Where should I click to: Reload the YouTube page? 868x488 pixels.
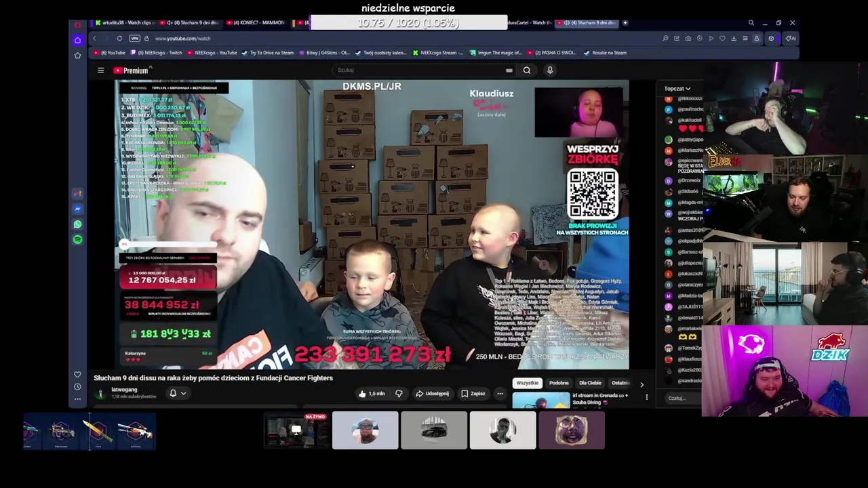pos(119,39)
